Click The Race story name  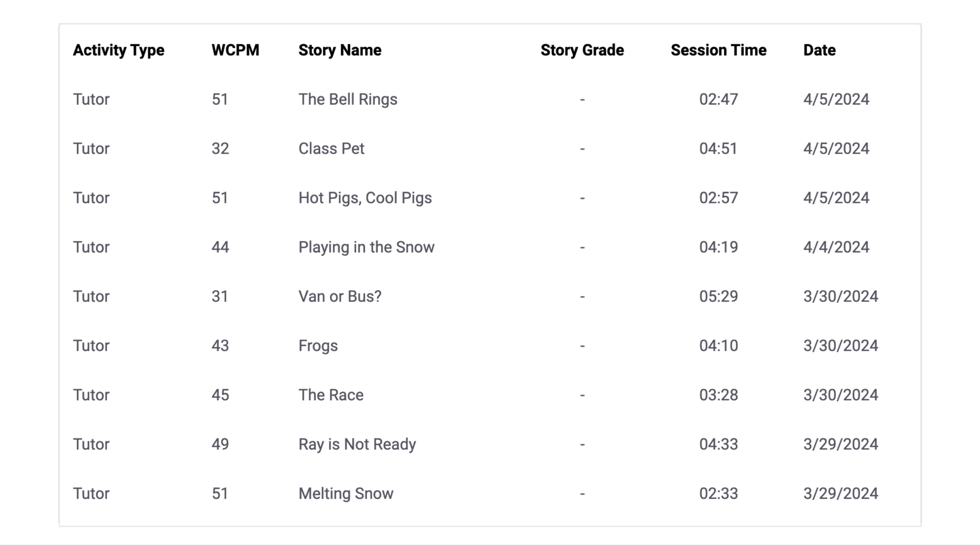point(331,395)
